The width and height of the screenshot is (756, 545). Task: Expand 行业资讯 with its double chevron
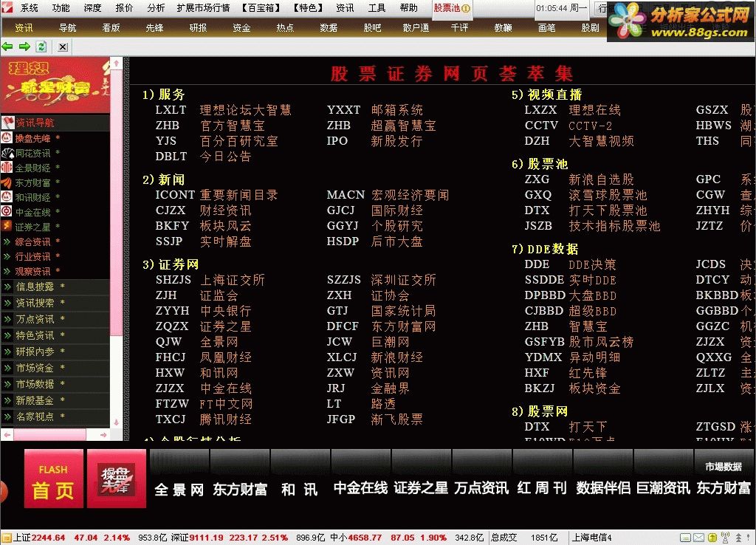7,256
